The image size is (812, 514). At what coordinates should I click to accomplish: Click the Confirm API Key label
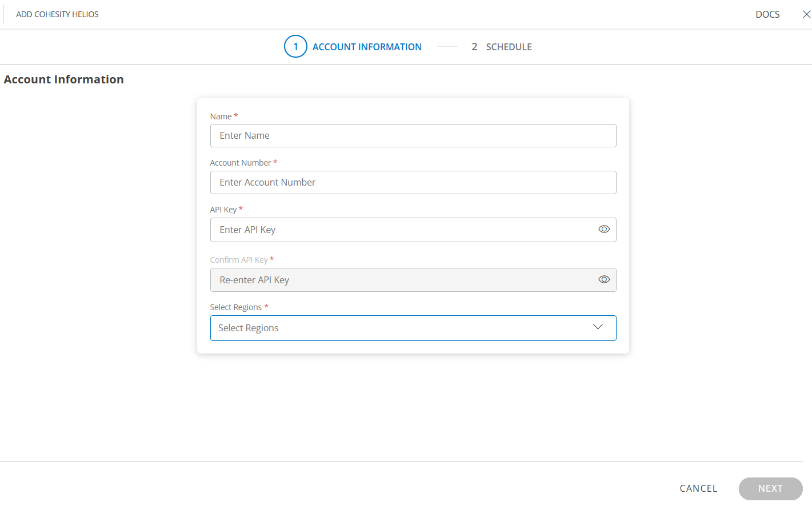pos(239,260)
